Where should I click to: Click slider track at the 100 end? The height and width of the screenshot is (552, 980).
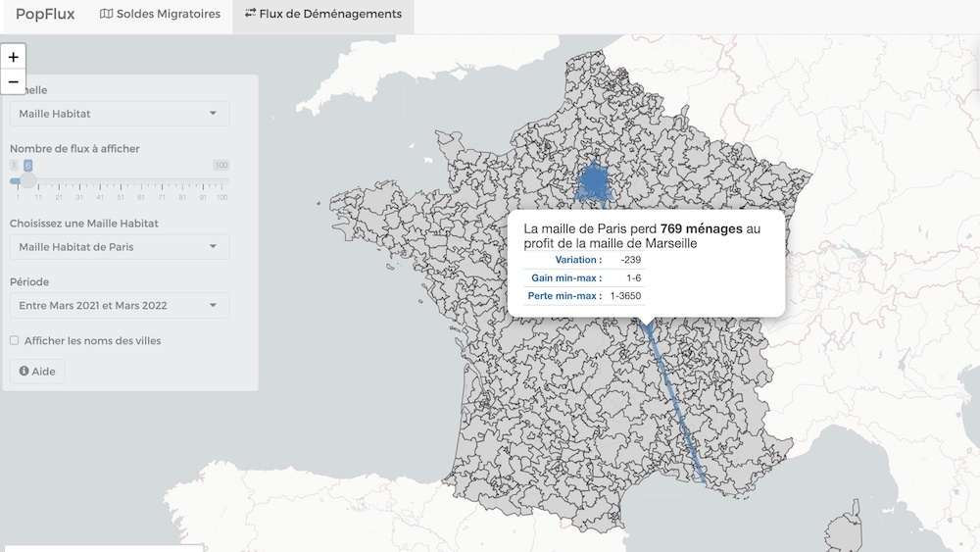pyautogui.click(x=221, y=181)
